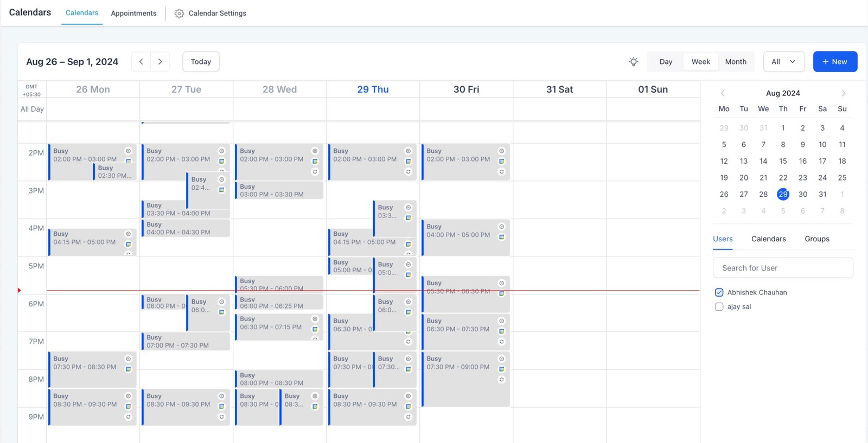The image size is (868, 443).
Task: Switch to the Groups tab in sidebar
Action: tap(816, 239)
